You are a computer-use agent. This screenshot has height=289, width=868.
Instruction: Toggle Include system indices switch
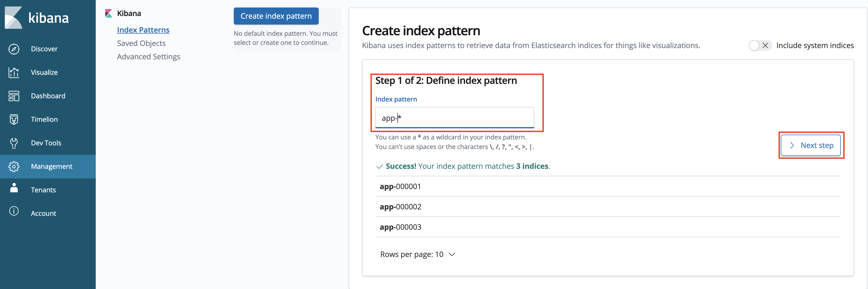759,45
